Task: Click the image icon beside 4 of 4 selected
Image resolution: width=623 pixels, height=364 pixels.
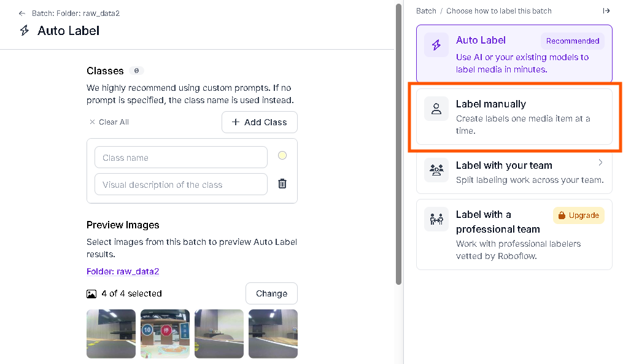Action: point(91,294)
